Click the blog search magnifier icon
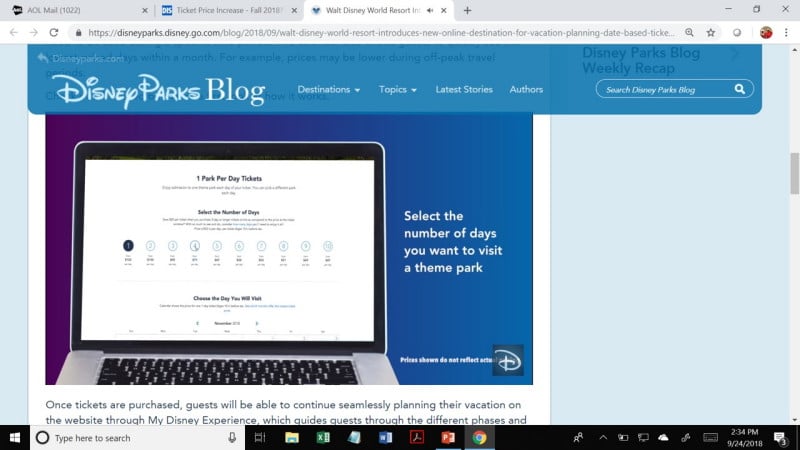Viewport: 800px width, 450px height. point(740,89)
